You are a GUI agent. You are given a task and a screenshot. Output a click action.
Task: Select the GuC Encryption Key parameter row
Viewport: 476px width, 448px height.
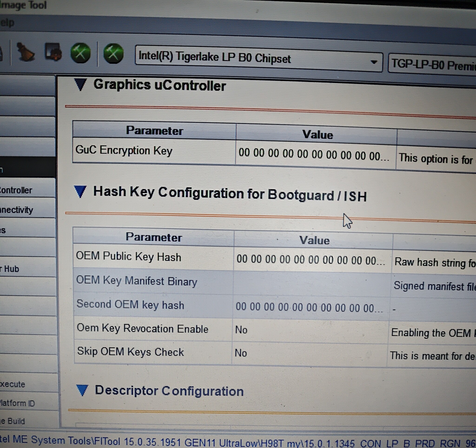(154, 151)
